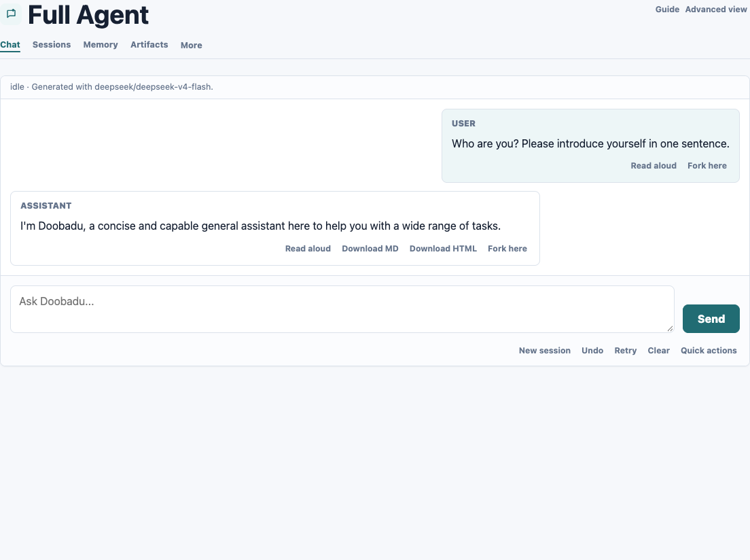Click the USER label in the message

(x=463, y=124)
